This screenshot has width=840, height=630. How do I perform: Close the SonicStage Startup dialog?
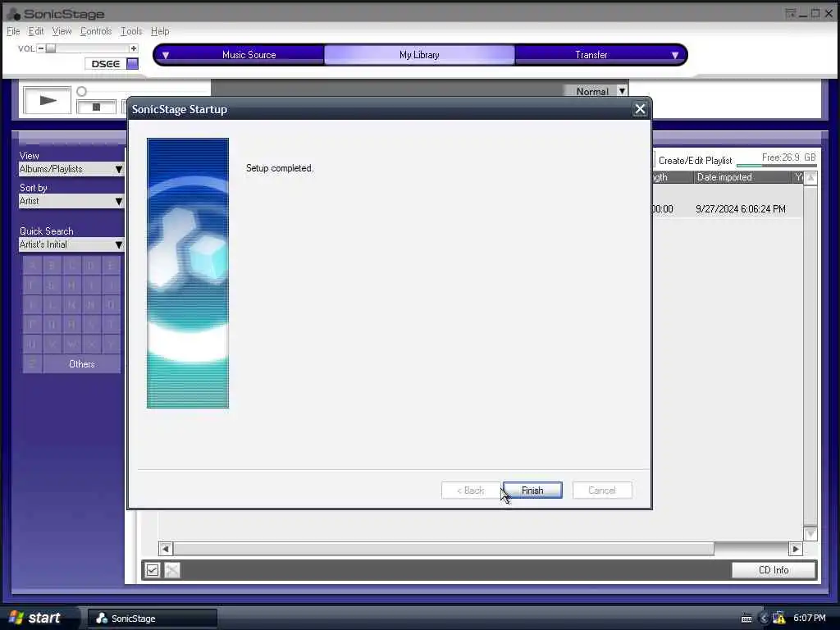[640, 109]
